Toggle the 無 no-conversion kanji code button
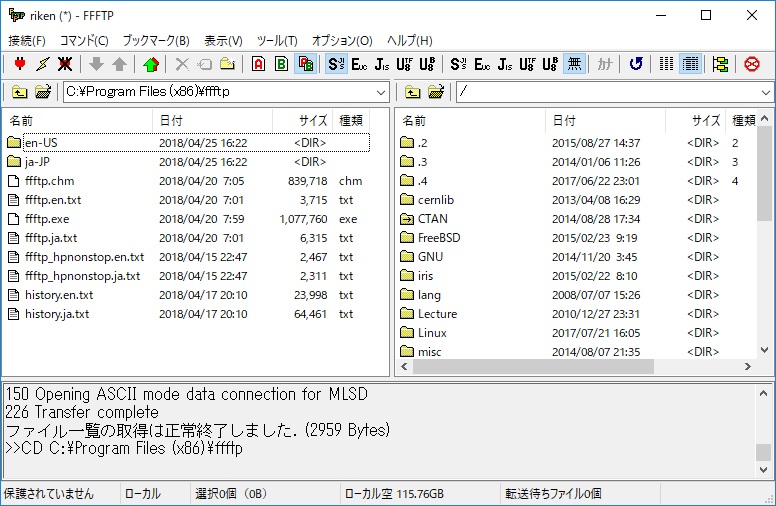 pyautogui.click(x=574, y=64)
